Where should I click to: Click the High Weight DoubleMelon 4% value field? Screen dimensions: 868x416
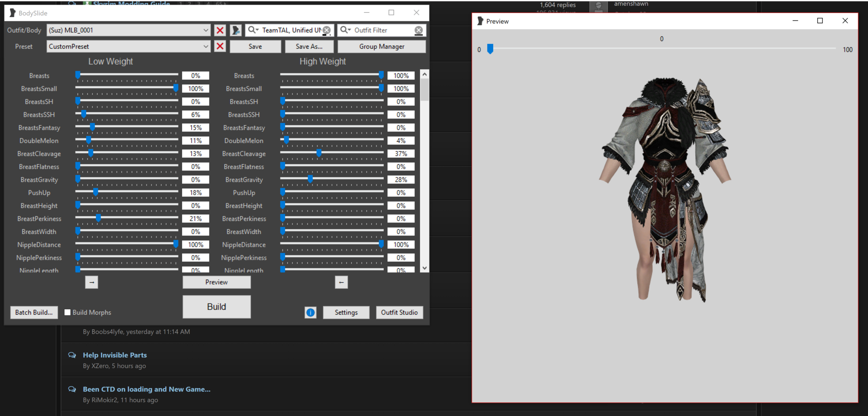pyautogui.click(x=401, y=141)
